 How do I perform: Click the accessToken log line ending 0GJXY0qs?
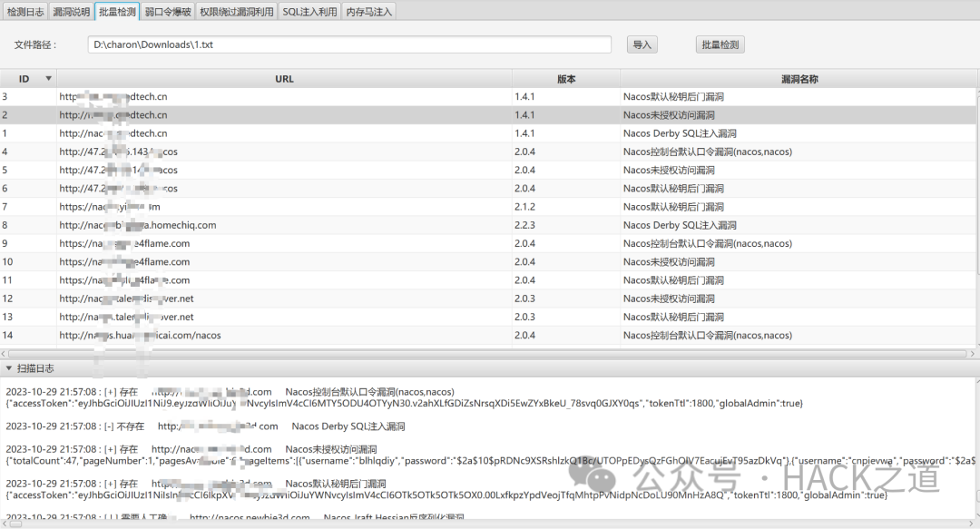tap(404, 403)
